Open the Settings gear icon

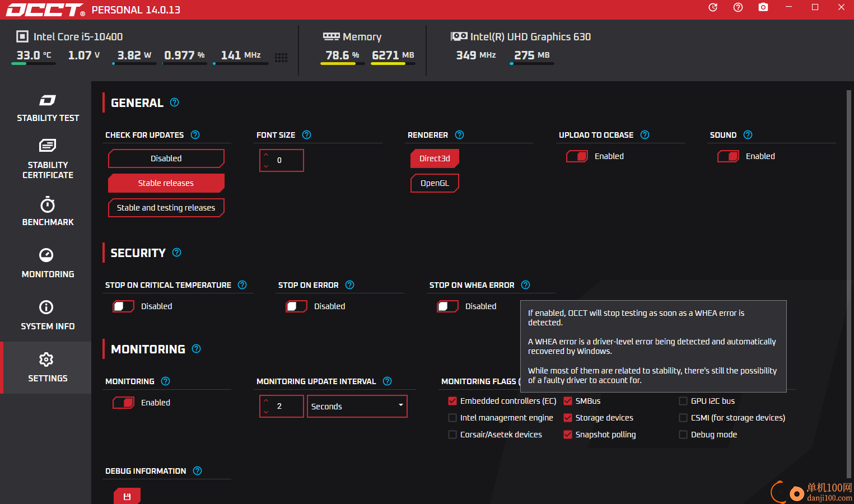(x=46, y=359)
